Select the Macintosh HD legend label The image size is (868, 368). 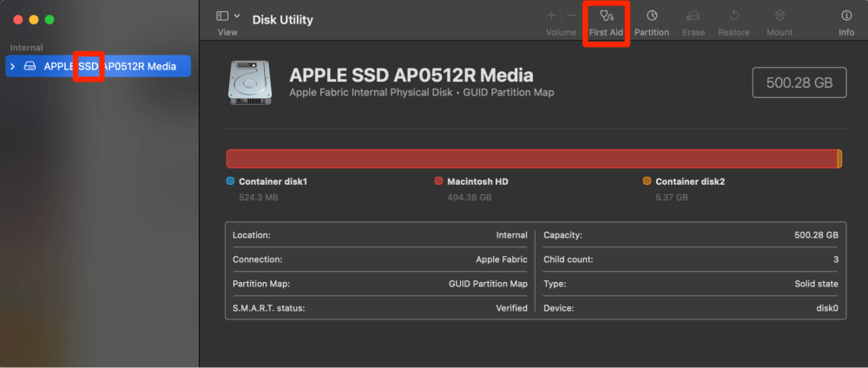[x=477, y=181]
